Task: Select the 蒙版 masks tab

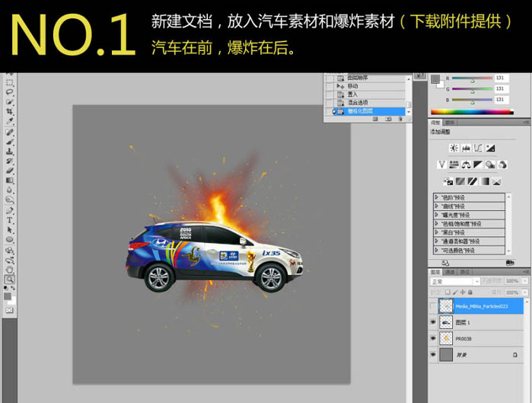Action: 450,122
